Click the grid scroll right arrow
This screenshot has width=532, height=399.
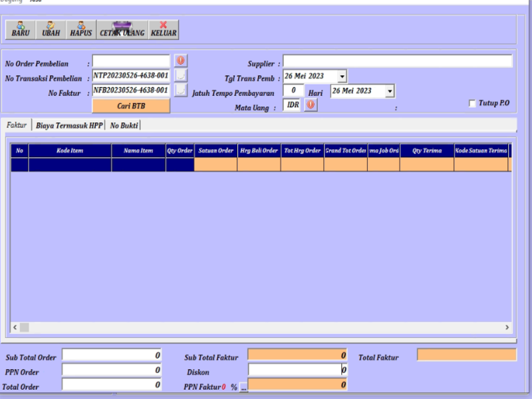(507, 327)
